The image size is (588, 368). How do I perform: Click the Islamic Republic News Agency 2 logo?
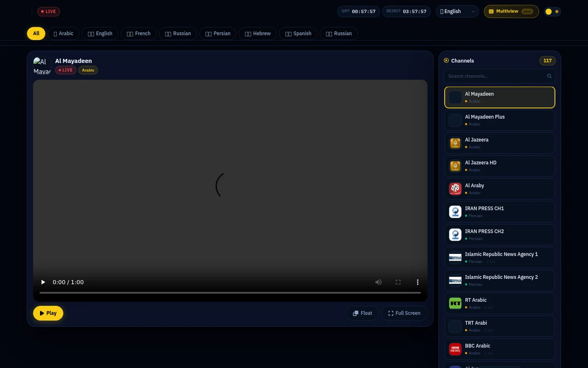point(455,281)
